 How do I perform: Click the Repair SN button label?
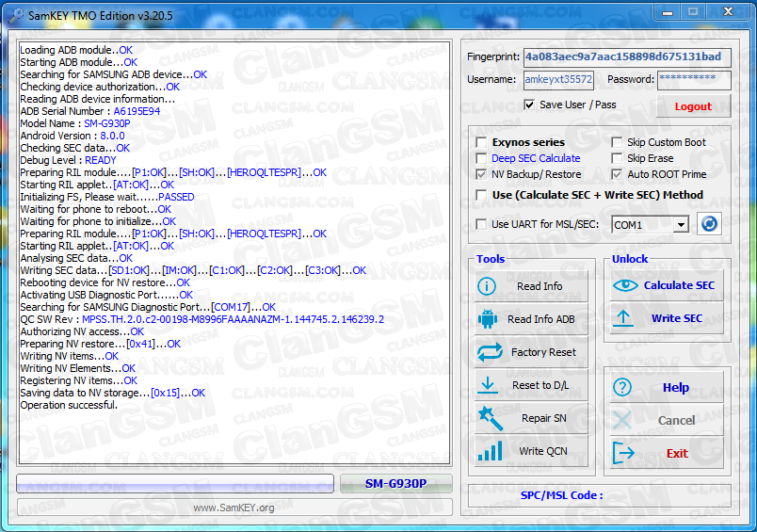pyautogui.click(x=543, y=418)
